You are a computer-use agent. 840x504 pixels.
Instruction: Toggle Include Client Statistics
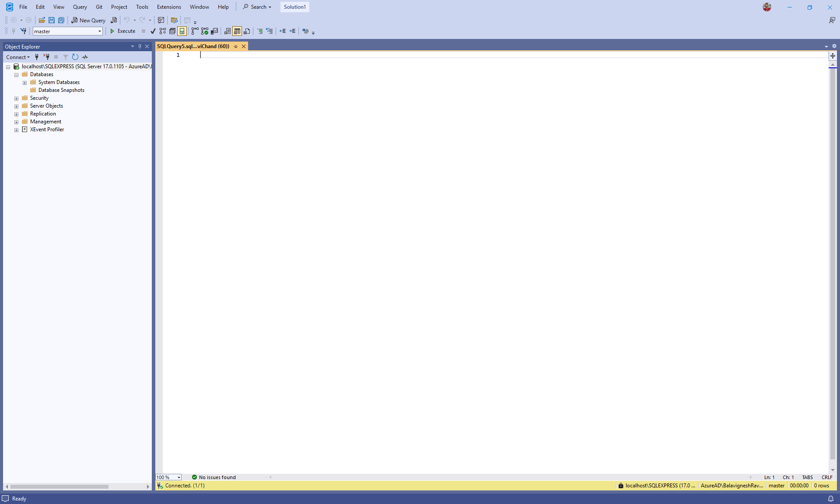(214, 31)
